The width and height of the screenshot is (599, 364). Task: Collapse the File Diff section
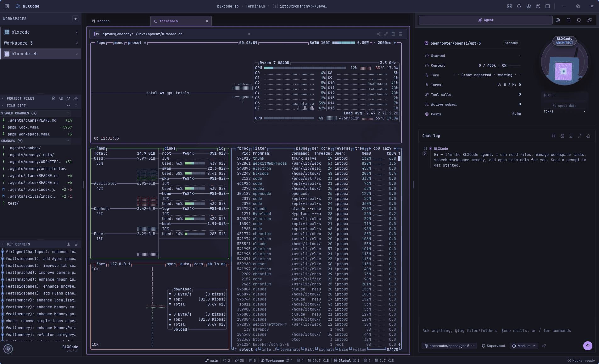point(14,106)
